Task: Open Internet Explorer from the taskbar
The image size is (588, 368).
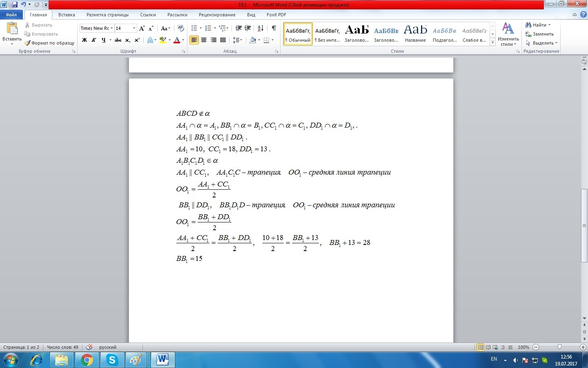Action: click(37, 360)
